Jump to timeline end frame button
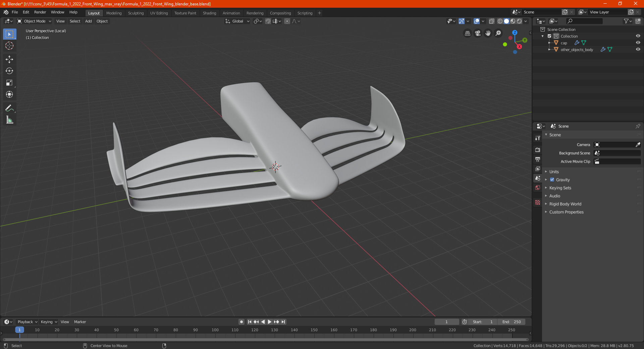The width and height of the screenshot is (644, 349). point(283,322)
